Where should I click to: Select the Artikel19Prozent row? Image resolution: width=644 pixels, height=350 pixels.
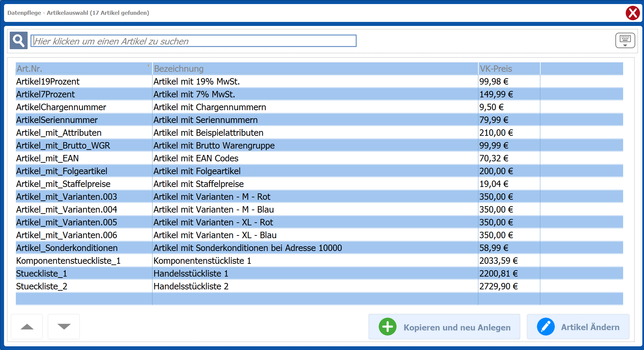(48, 82)
